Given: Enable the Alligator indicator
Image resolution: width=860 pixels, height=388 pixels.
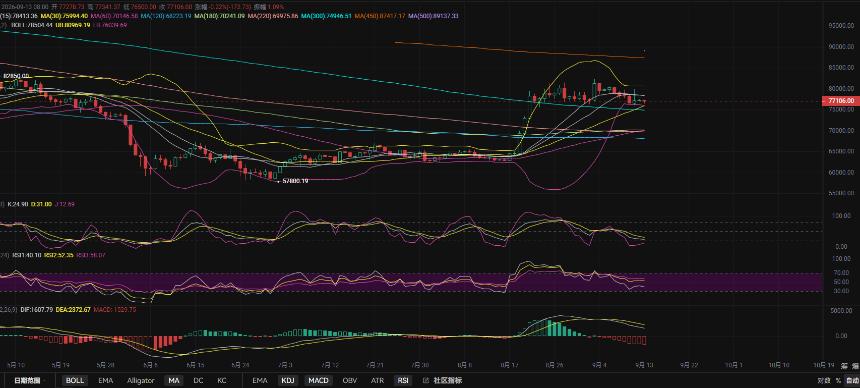Looking at the screenshot, I should pos(140,380).
